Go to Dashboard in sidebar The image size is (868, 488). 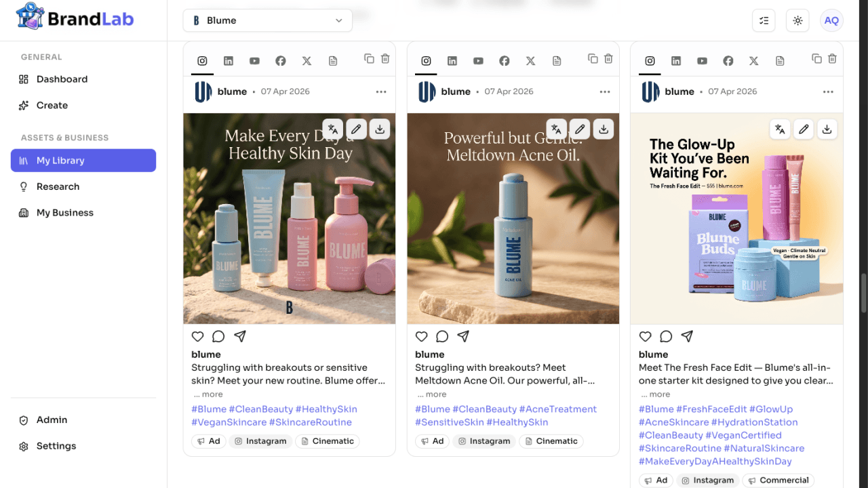click(x=83, y=79)
